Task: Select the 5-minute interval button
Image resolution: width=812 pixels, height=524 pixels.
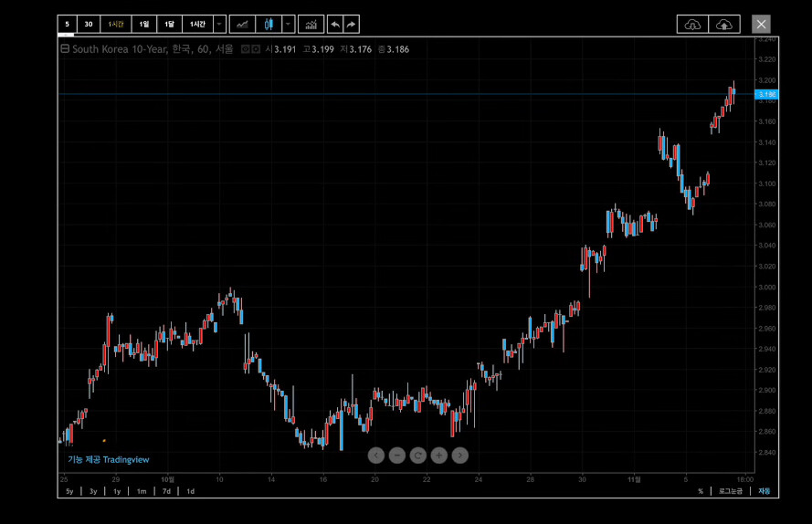Action: pos(67,25)
